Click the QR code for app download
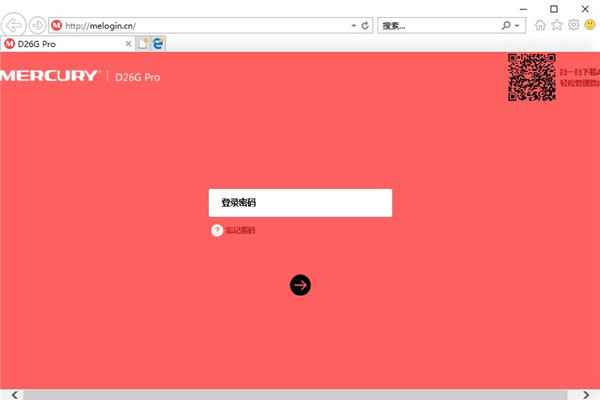The height and width of the screenshot is (400, 600). coord(532,77)
